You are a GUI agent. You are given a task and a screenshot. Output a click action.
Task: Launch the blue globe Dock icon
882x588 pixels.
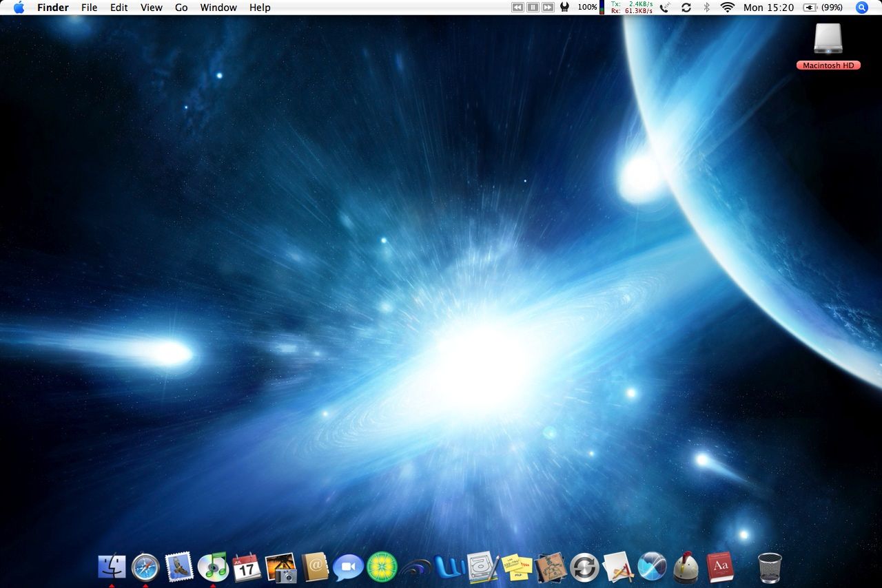click(652, 567)
